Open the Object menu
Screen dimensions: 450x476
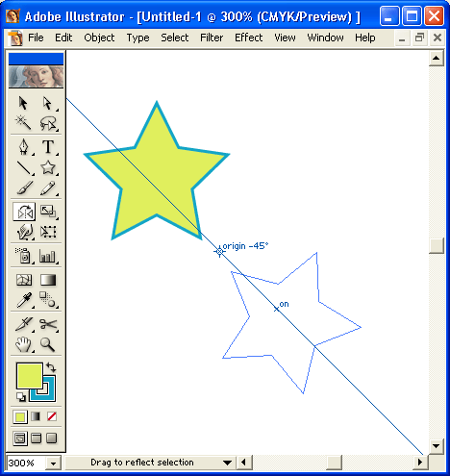click(x=99, y=38)
